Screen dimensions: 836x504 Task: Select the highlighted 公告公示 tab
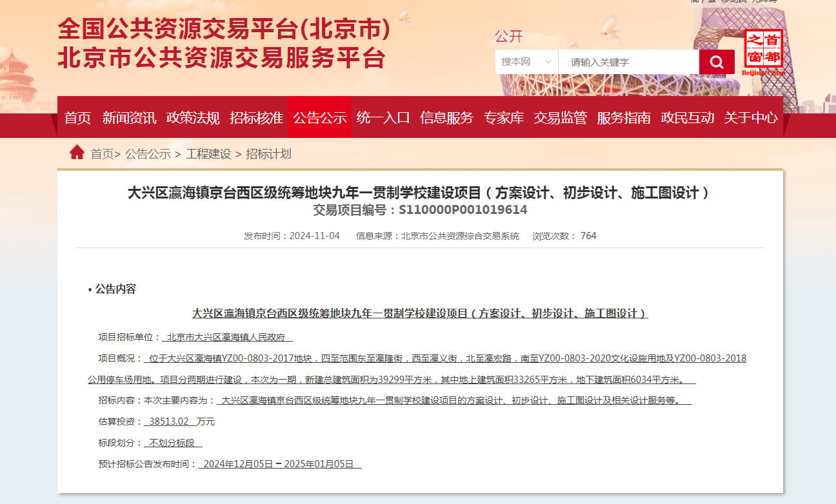pyautogui.click(x=320, y=117)
